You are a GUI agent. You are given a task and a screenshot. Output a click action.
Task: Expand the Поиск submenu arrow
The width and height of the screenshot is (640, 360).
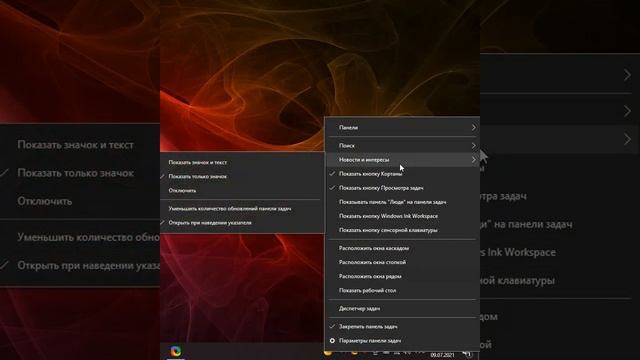pyautogui.click(x=473, y=146)
